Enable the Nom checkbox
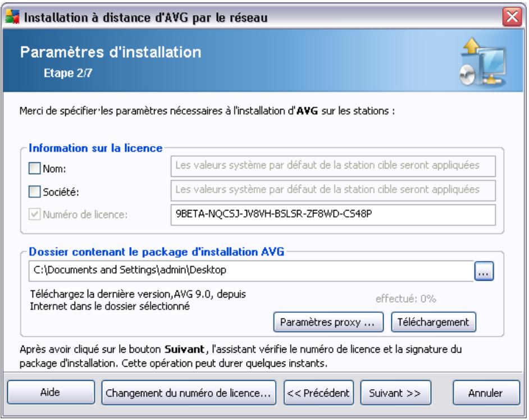The image size is (529, 420). [x=34, y=168]
